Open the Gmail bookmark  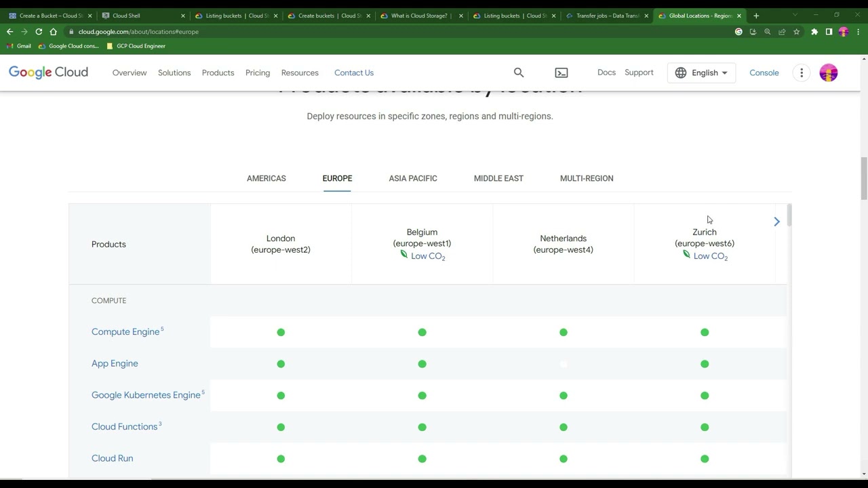pyautogui.click(x=19, y=46)
